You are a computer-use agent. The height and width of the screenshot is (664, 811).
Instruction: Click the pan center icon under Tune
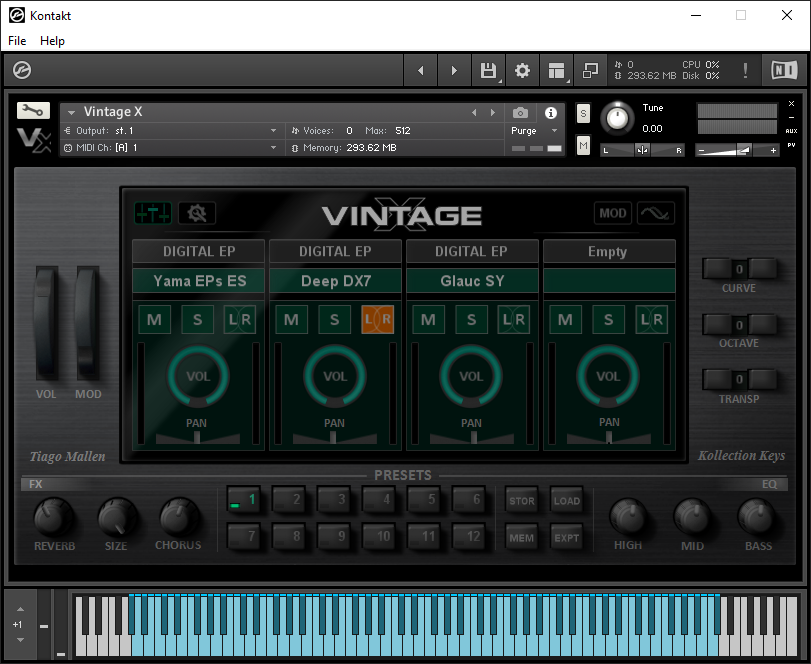[x=642, y=150]
